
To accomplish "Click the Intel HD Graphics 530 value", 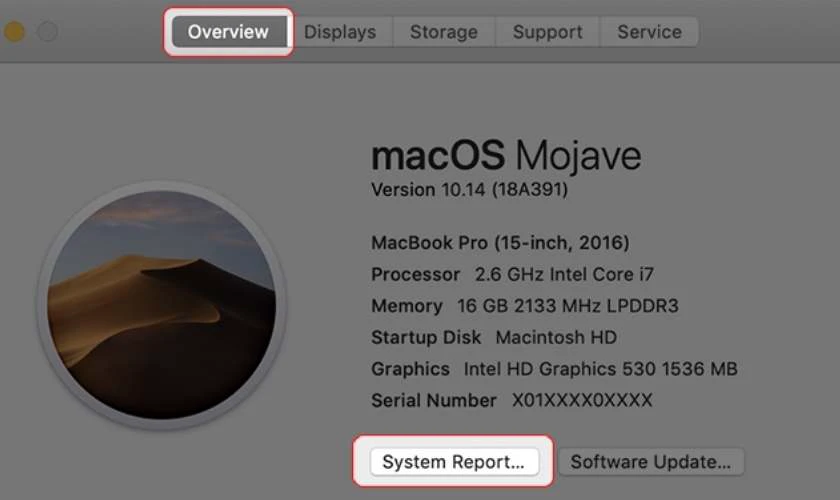I will 601,369.
